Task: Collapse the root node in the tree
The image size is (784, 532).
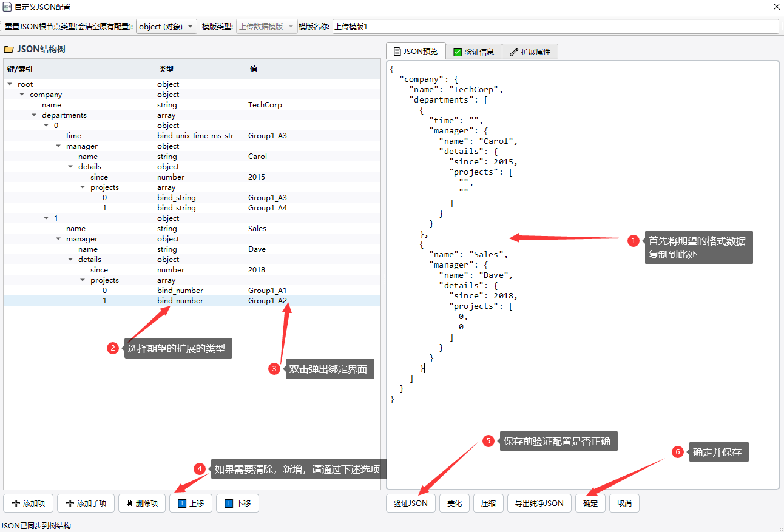Action: click(x=10, y=84)
